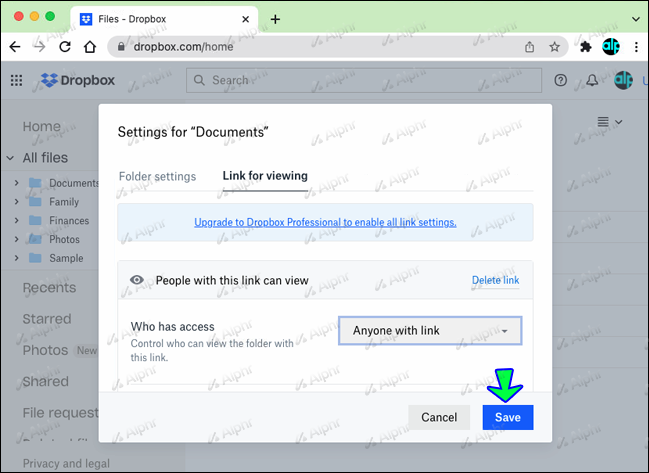Select the Family folder label

point(64,202)
